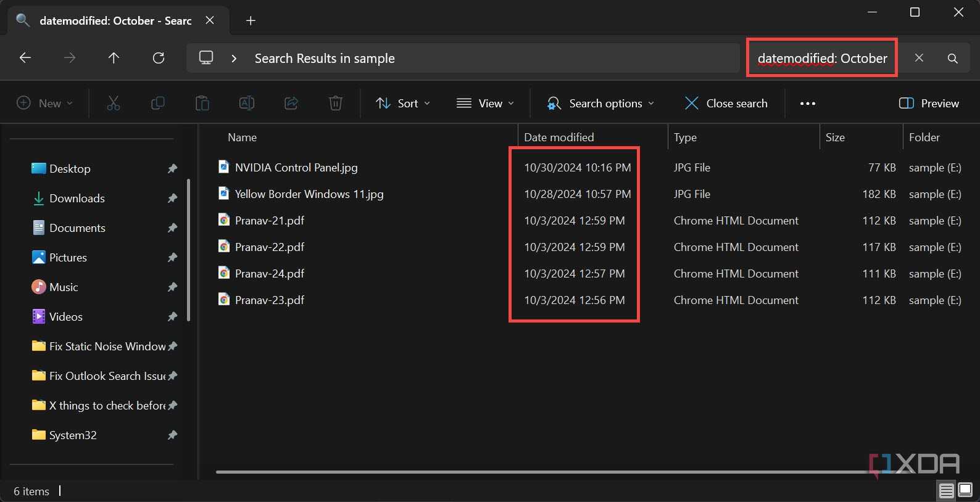
Task: Unpin Desktop from Quick access
Action: pos(172,168)
